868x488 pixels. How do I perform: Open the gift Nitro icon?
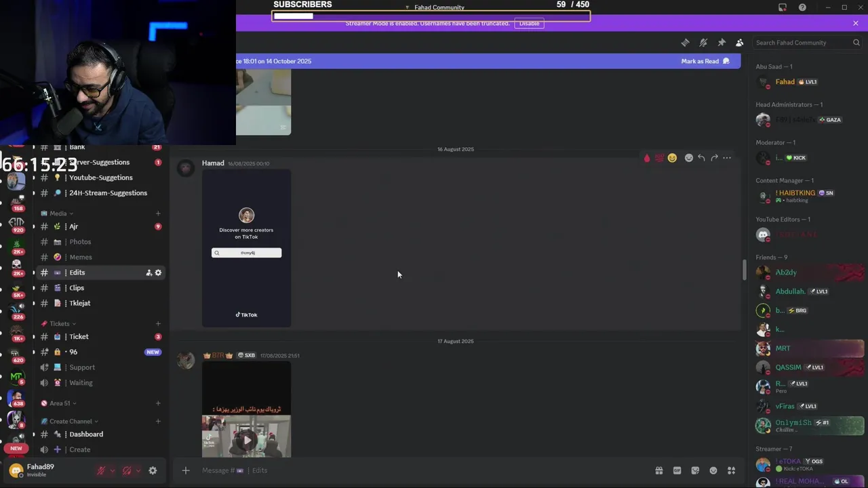(x=658, y=470)
